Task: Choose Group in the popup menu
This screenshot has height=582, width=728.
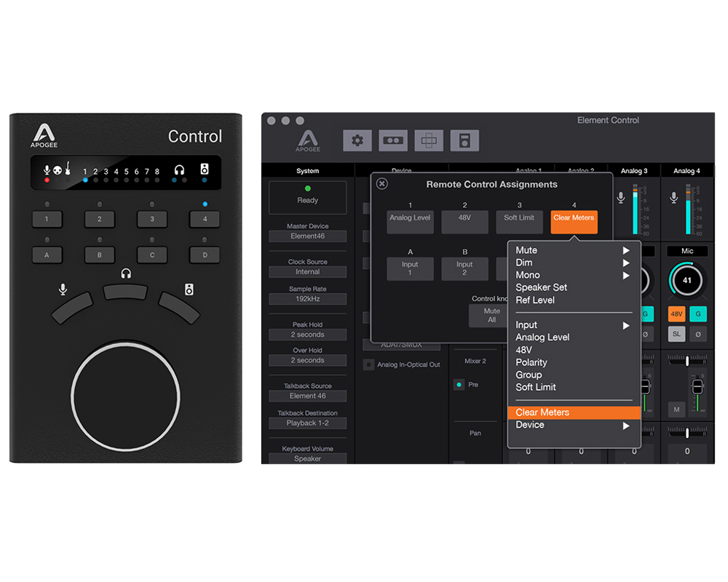Action: [x=574, y=375]
